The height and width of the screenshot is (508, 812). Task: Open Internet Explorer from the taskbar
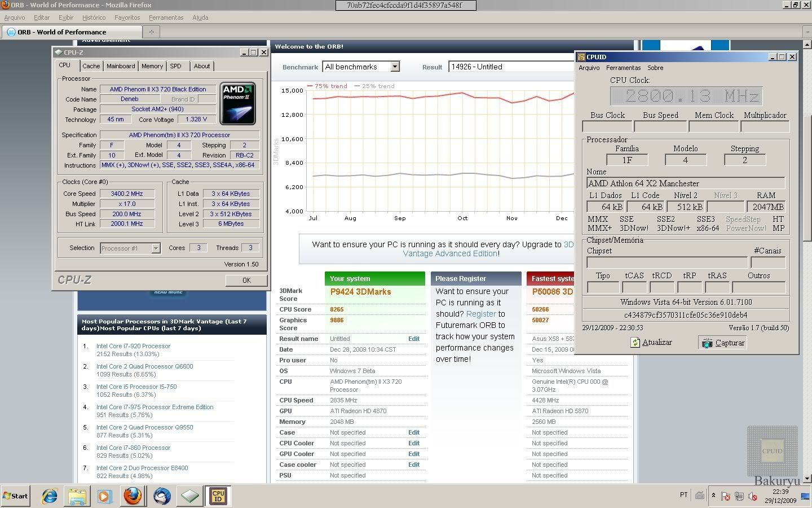coord(50,496)
